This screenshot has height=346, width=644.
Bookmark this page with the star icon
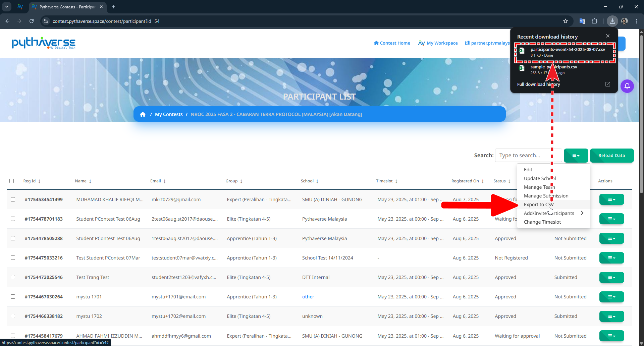(566, 21)
